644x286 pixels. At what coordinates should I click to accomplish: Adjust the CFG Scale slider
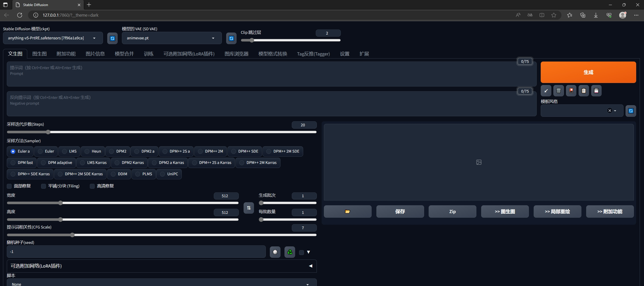(162, 235)
